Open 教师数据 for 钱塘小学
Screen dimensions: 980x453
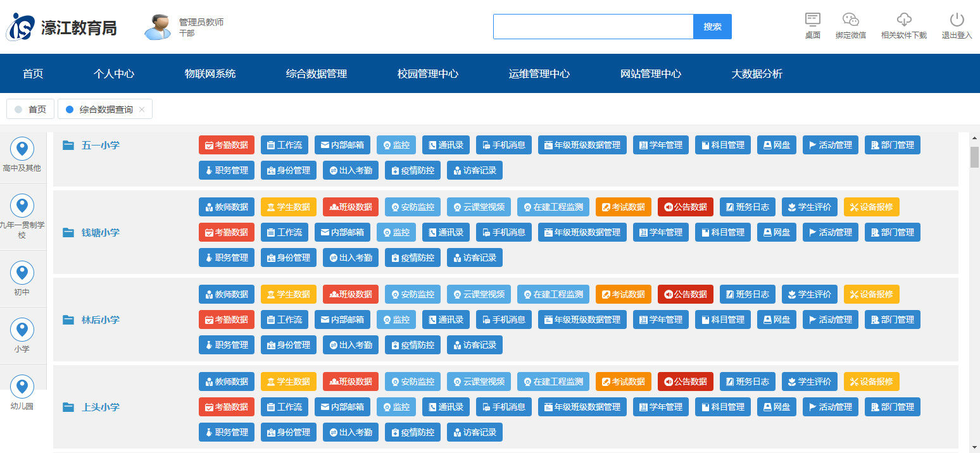(x=227, y=207)
